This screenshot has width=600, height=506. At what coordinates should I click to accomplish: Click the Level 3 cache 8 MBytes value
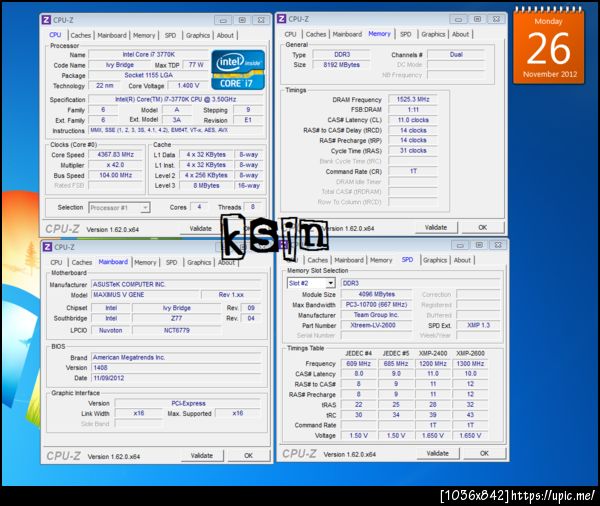[x=206, y=186]
